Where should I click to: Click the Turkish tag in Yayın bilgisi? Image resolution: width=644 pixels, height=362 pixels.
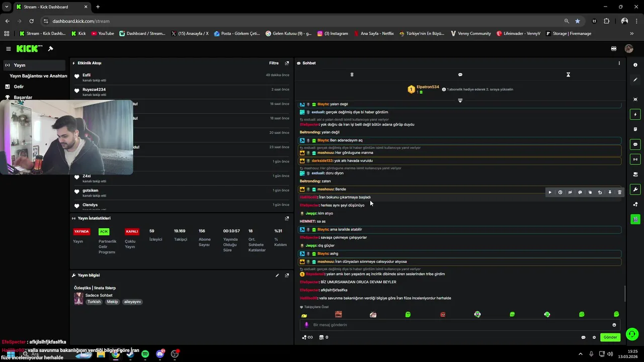coord(94,302)
